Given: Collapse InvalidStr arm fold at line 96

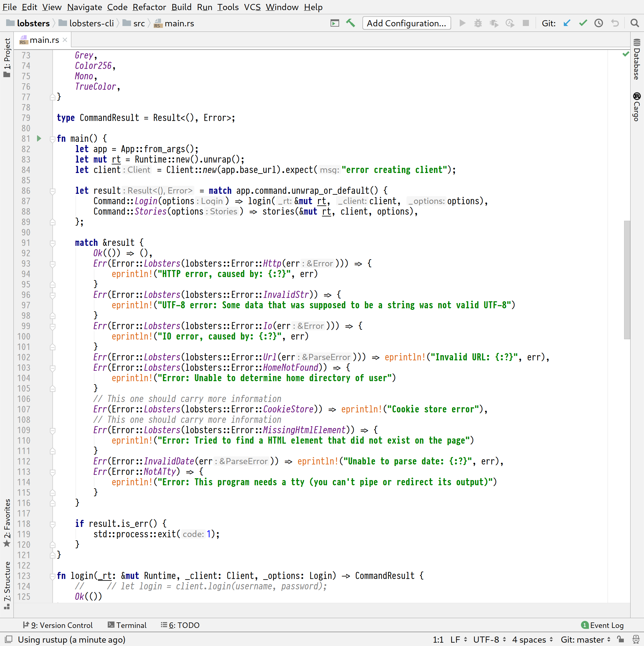Looking at the screenshot, I should tap(52, 295).
